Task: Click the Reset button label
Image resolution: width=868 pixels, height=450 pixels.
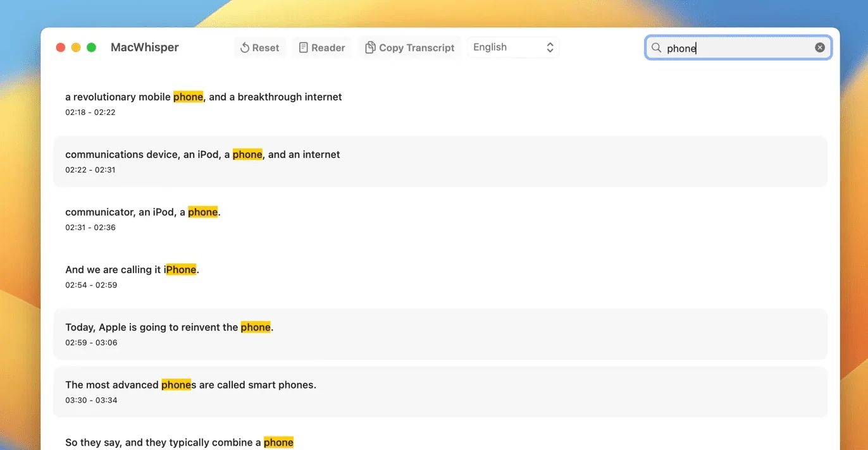Action: 266,47
